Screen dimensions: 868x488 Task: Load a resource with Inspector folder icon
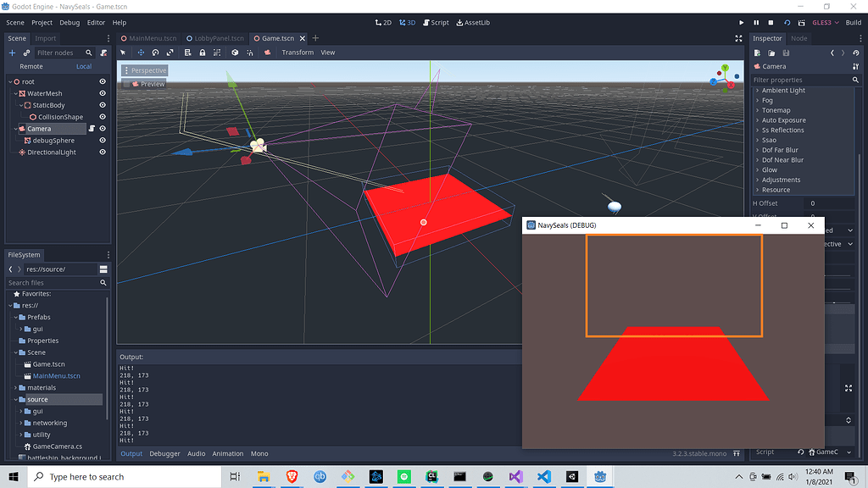(771, 53)
